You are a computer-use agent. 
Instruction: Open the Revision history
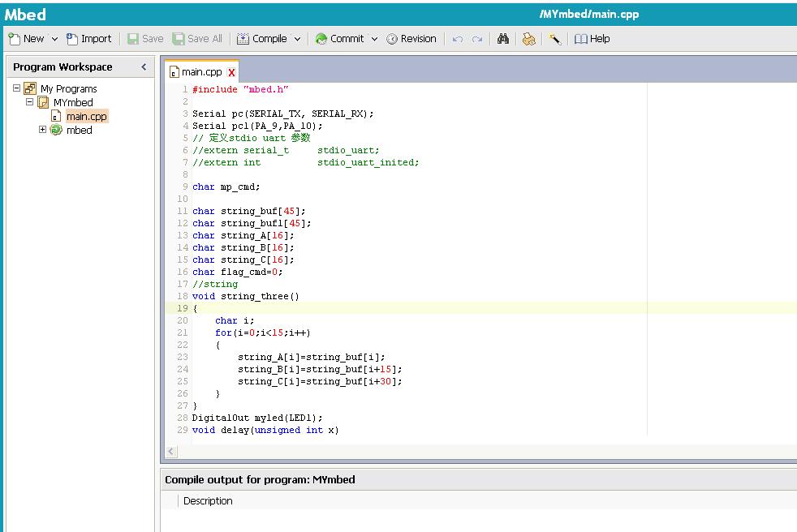pyautogui.click(x=411, y=39)
